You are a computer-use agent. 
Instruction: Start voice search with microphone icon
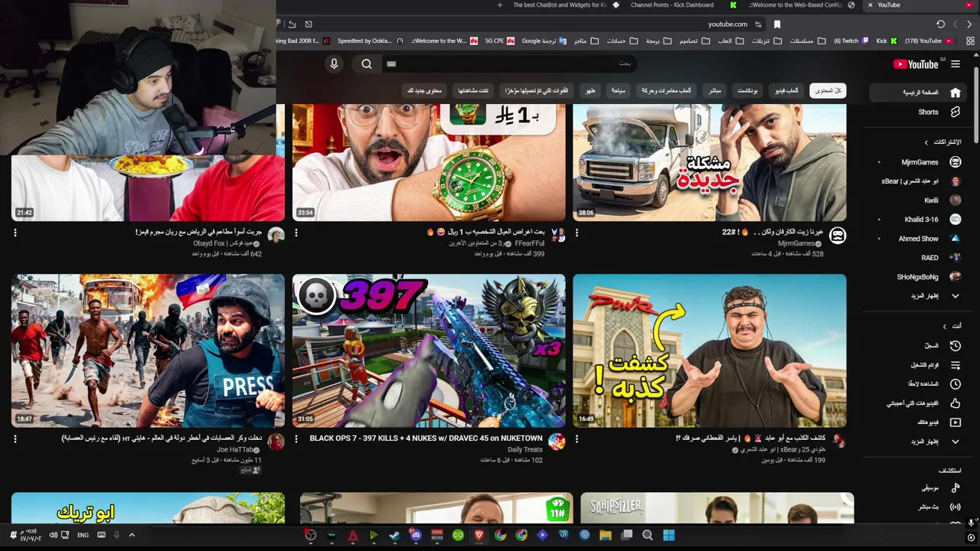click(x=334, y=64)
